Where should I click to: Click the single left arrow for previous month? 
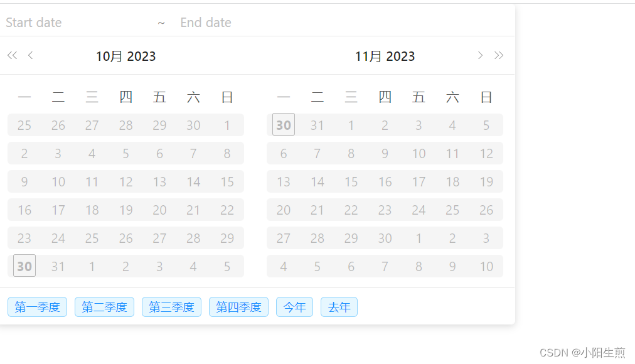30,55
